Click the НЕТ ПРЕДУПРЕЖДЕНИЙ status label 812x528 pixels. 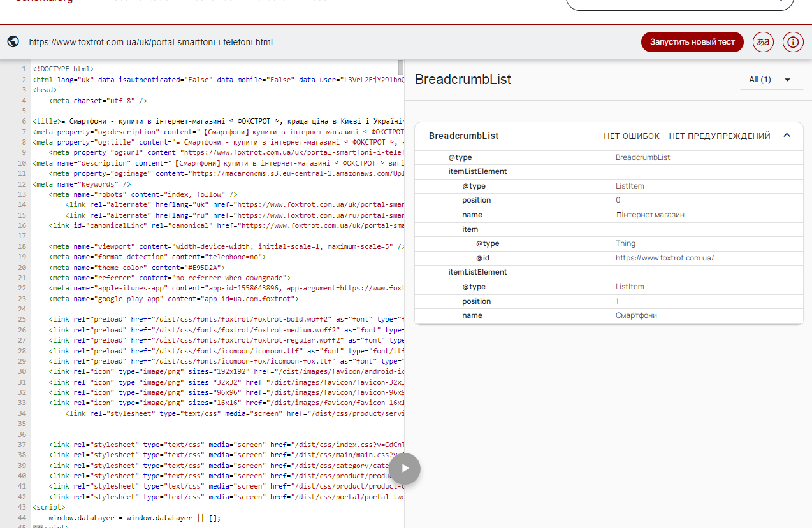(720, 136)
